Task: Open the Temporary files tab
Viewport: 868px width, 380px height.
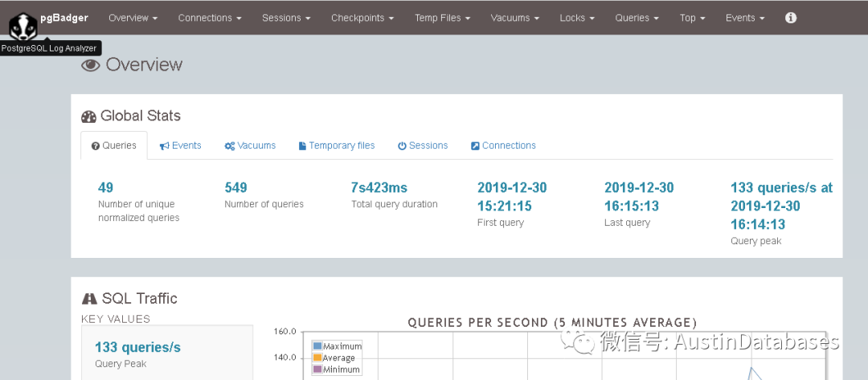Action: point(337,145)
